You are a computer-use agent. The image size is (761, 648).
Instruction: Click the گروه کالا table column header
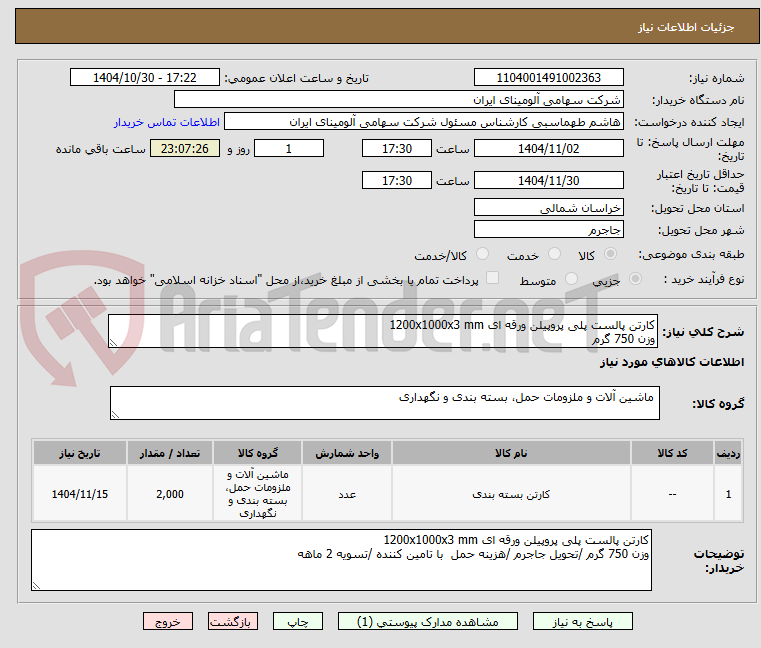click(x=257, y=453)
